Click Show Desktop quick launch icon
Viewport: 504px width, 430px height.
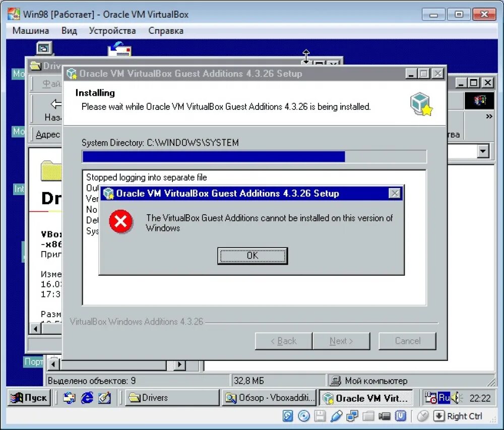click(x=104, y=398)
